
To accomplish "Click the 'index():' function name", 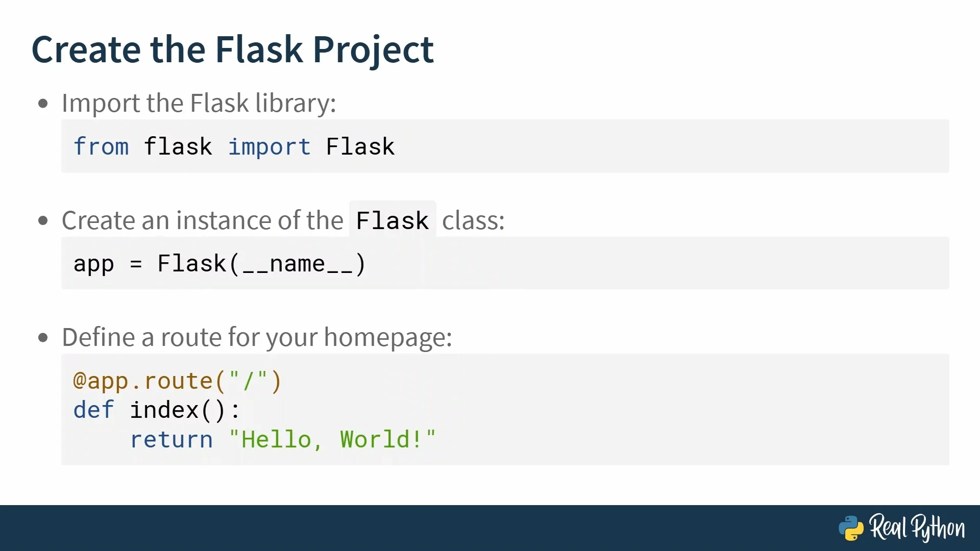I will (x=184, y=410).
